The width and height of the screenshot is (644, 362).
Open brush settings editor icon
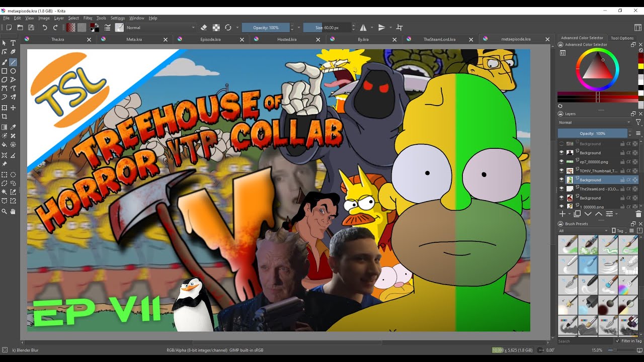point(107,28)
